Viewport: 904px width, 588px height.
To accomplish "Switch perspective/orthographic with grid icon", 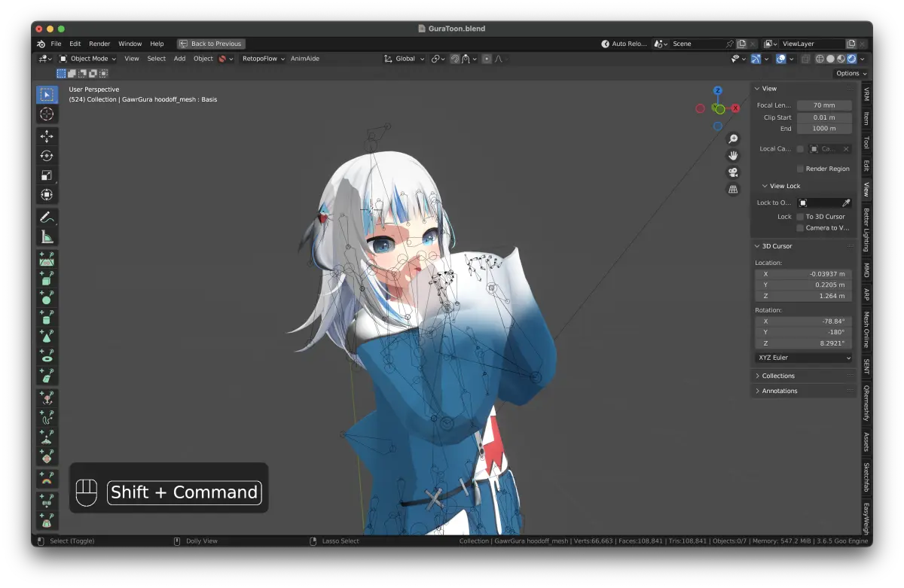I will coord(733,189).
